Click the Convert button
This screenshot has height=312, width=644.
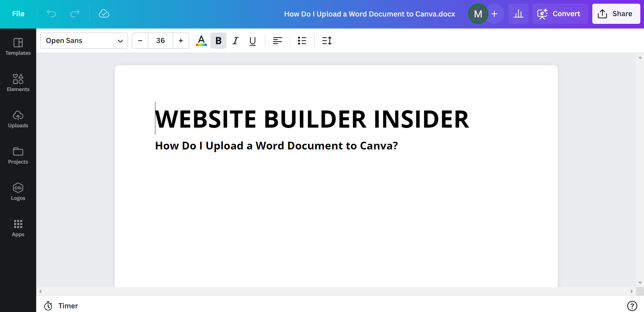(560, 14)
